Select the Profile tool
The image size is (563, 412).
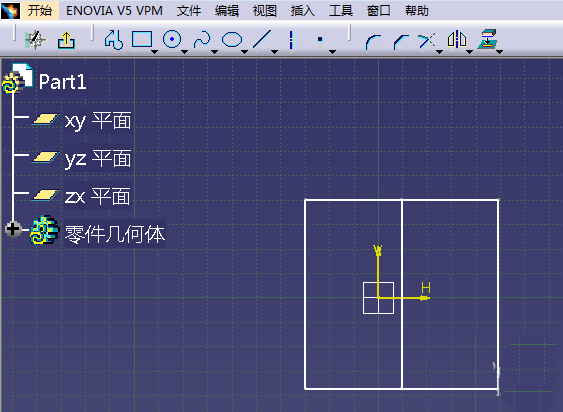point(114,40)
